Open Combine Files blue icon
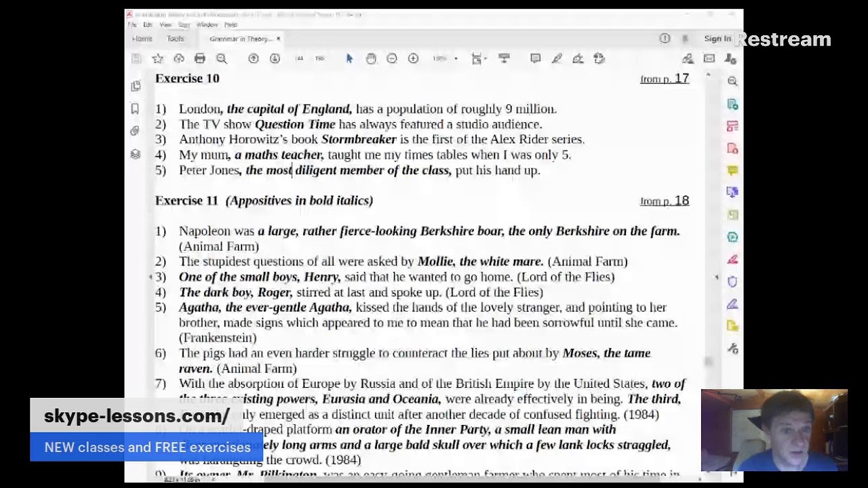The width and height of the screenshot is (868, 488). pos(732,192)
